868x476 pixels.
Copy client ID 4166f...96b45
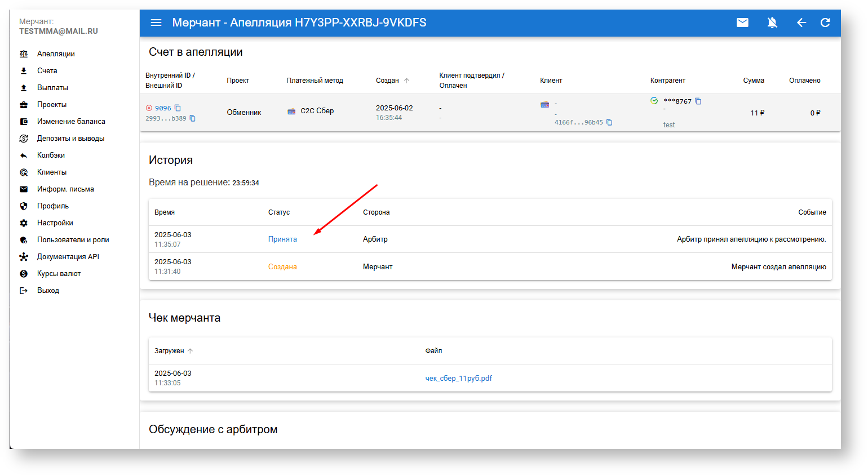[609, 122]
